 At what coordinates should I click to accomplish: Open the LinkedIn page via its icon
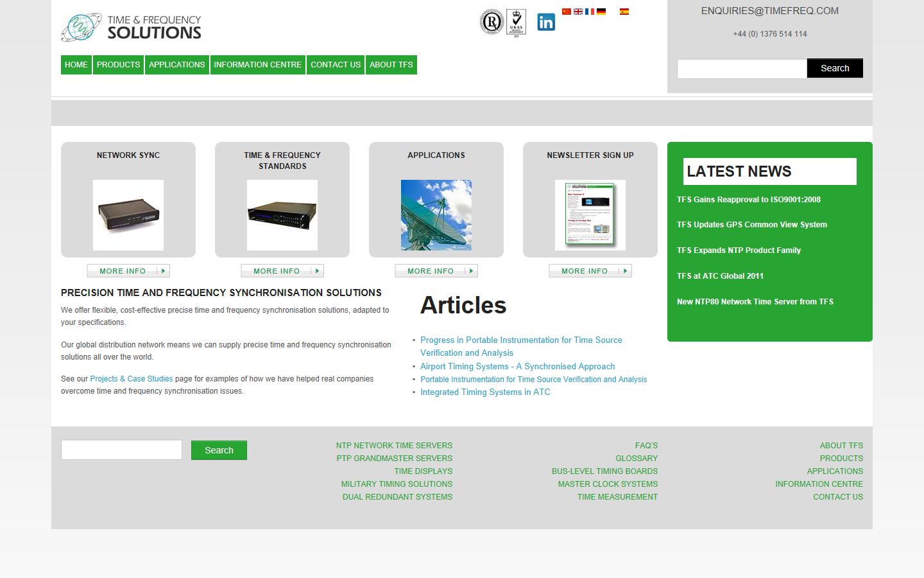546,22
